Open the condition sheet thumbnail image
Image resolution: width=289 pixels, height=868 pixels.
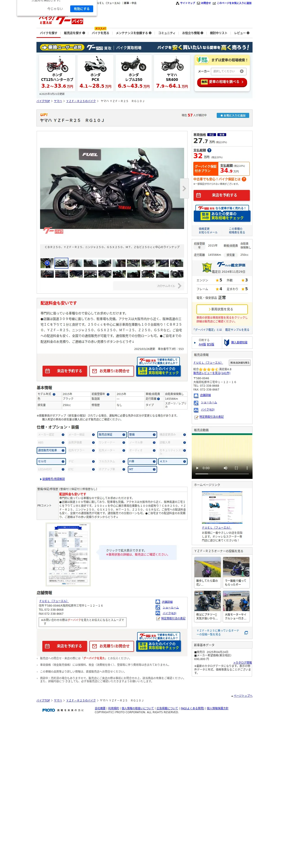(68, 554)
